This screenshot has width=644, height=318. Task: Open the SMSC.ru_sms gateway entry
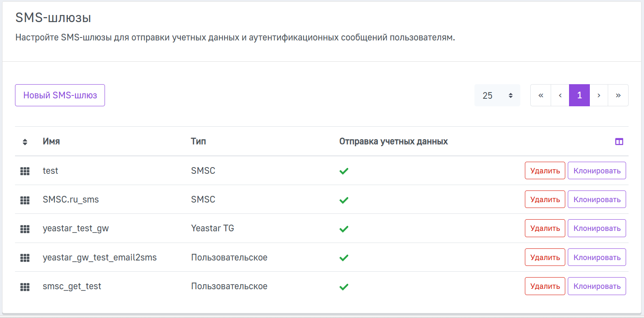pyautogui.click(x=71, y=200)
